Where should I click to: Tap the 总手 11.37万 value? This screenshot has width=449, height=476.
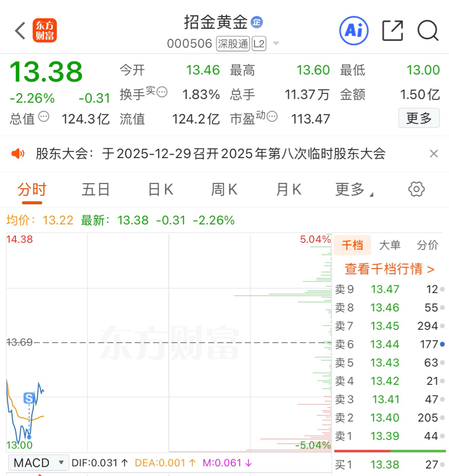[307, 95]
